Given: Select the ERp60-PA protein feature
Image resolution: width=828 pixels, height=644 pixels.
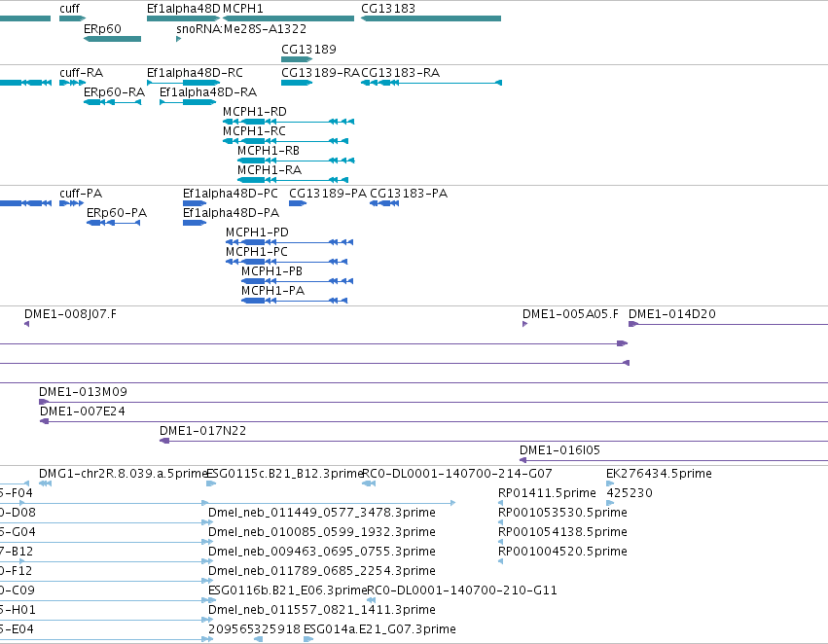Looking at the screenshot, I should tap(113, 223).
